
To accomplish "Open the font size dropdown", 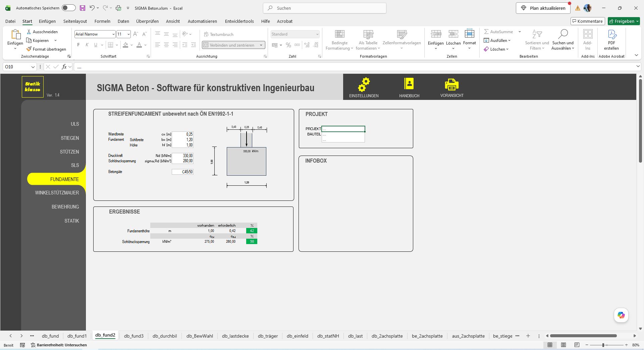I will 128,34.
